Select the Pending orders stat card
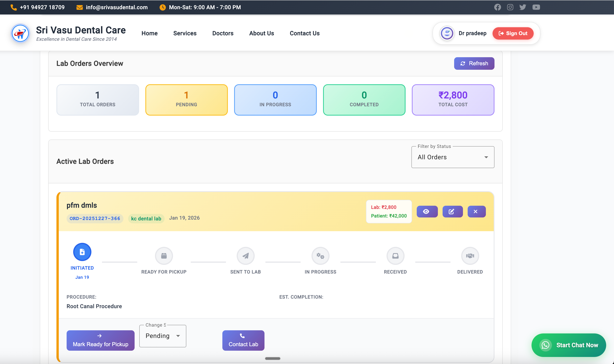Screen dimensions: 614x364 186,100
